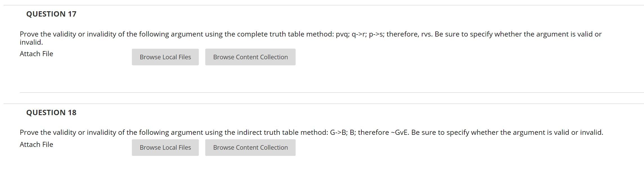
Task: Click Browse Content Collection under Question 17
Action: point(250,57)
